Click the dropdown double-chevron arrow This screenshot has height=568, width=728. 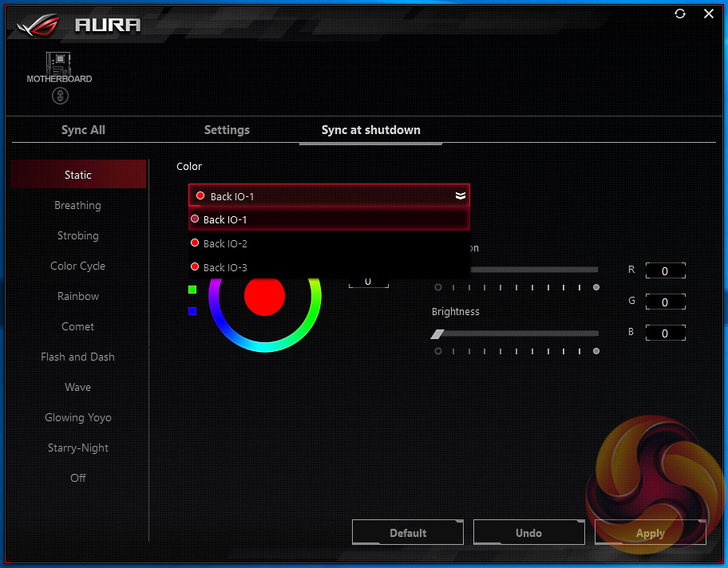click(460, 195)
